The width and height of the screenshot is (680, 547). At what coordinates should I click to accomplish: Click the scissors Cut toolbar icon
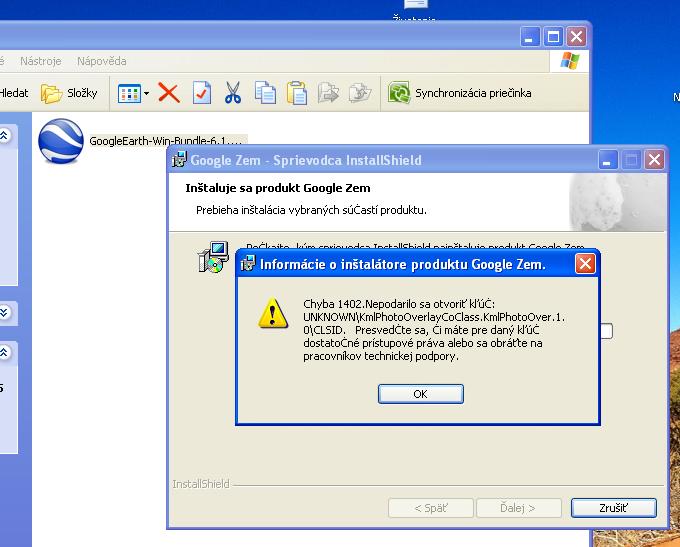[233, 94]
